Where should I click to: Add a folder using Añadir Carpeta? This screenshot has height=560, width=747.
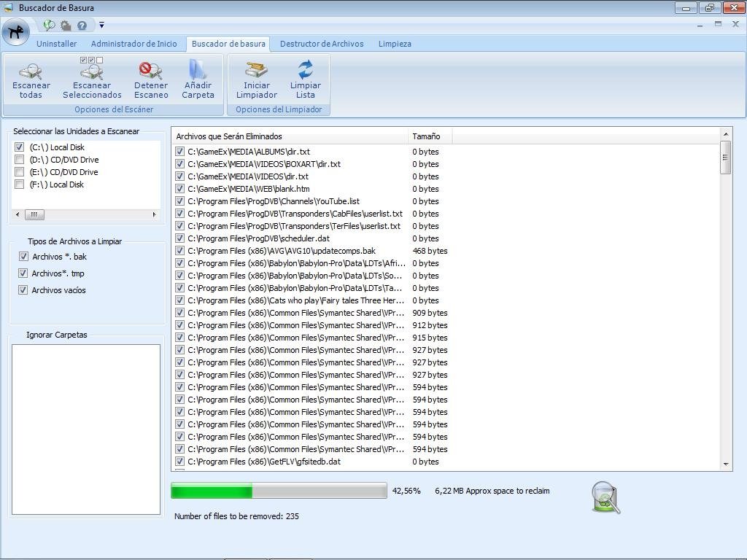coord(198,79)
